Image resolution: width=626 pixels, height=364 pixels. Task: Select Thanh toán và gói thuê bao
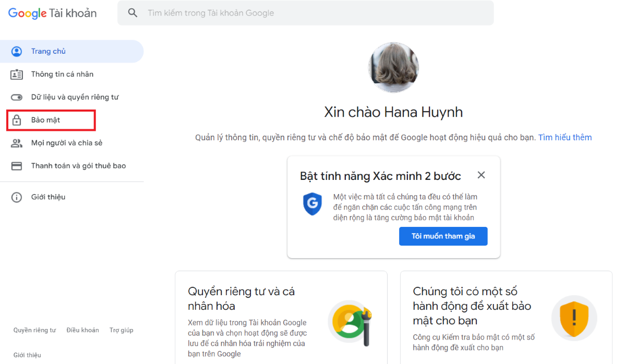coord(78,166)
